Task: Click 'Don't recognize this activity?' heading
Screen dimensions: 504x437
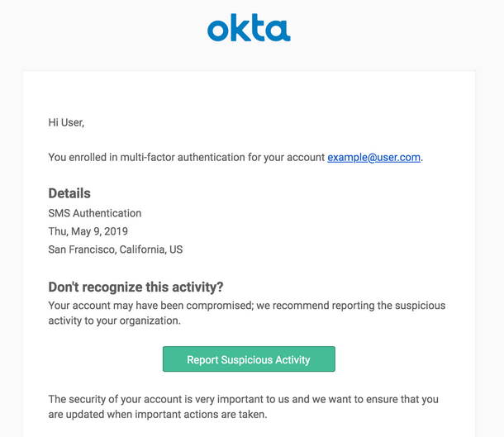Action: pyautogui.click(x=136, y=287)
